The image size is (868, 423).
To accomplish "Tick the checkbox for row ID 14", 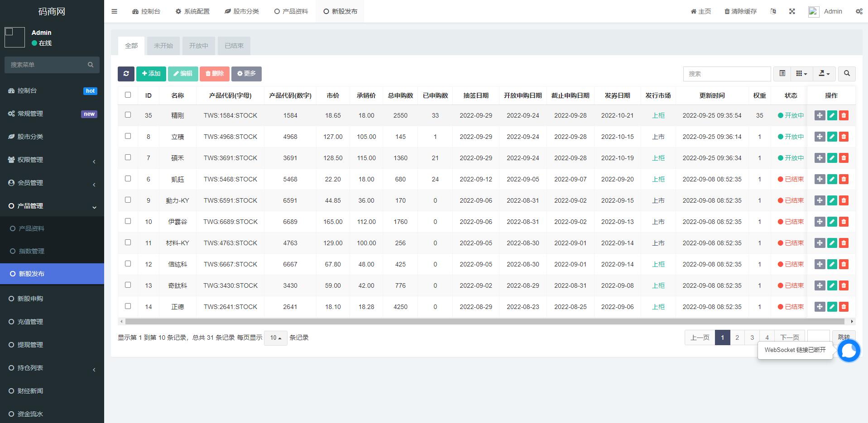I will click(128, 306).
